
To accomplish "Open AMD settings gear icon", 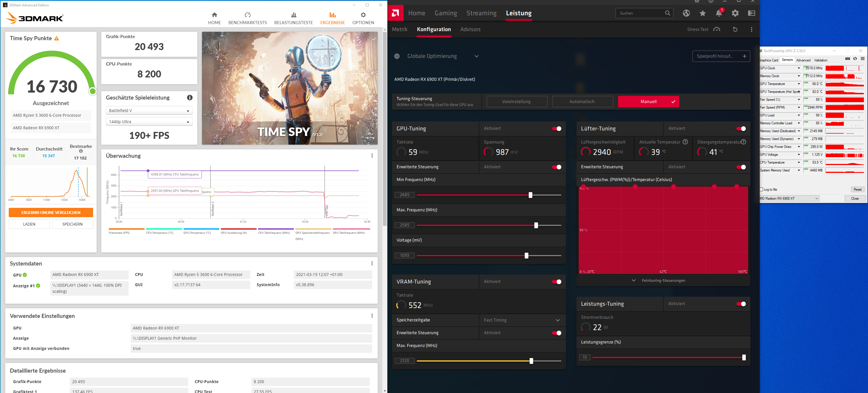I will 735,13.
